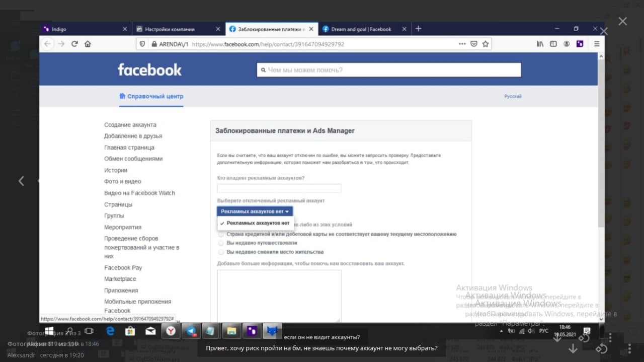
Task: Open Windows Start menu on taskbar
Action: pos(49,331)
